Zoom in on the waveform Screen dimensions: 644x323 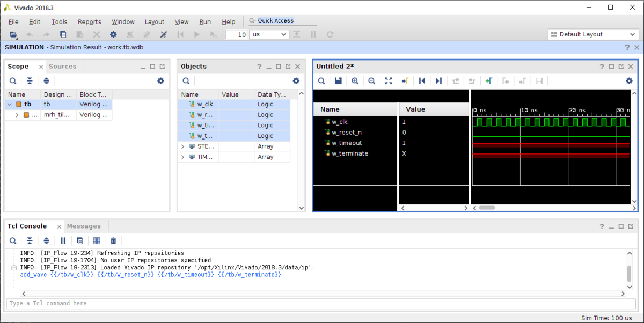(x=355, y=81)
